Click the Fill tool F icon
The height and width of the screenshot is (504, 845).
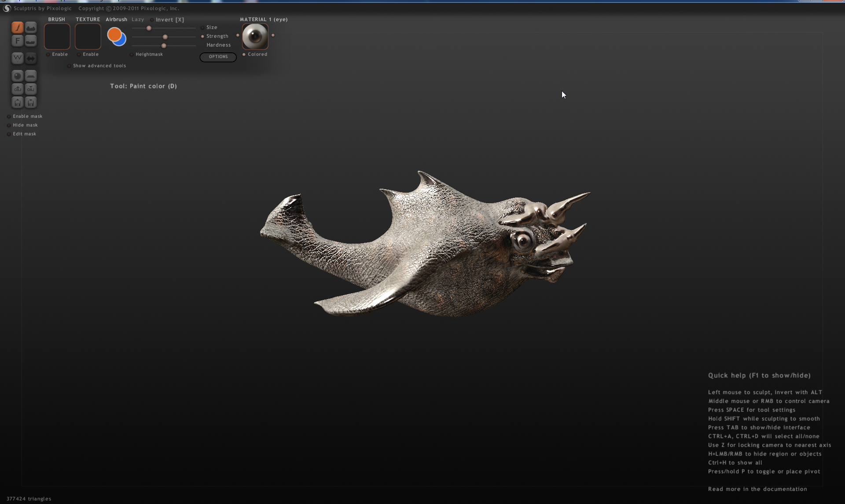tap(17, 41)
